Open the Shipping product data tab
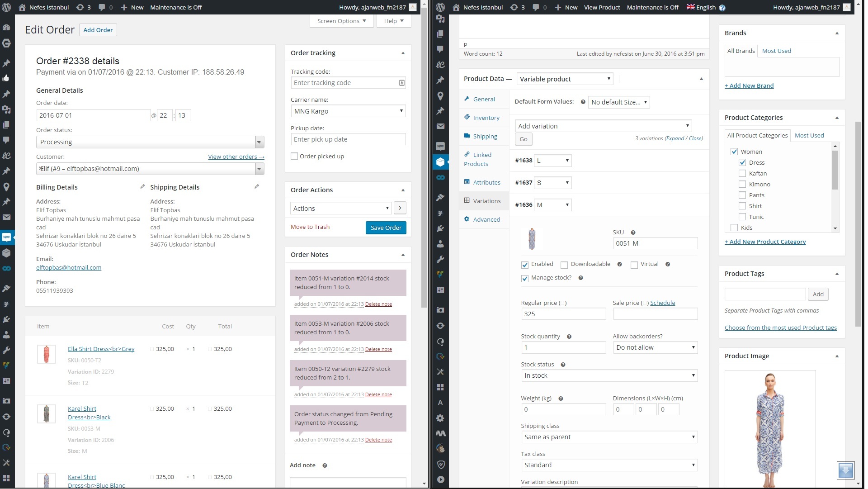 point(485,136)
